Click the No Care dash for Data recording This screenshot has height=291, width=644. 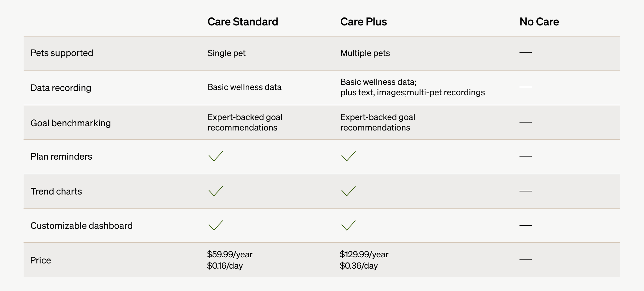tap(525, 87)
